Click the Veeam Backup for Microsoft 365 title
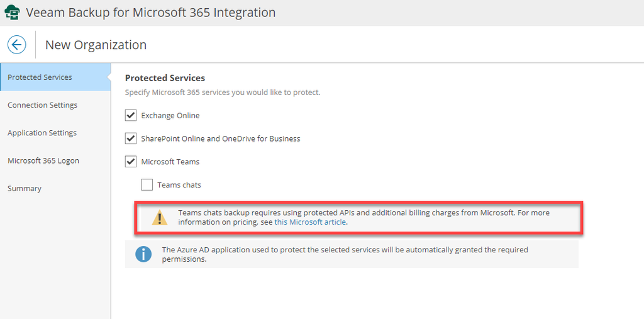The height and width of the screenshot is (319, 644). pyautogui.click(x=151, y=13)
